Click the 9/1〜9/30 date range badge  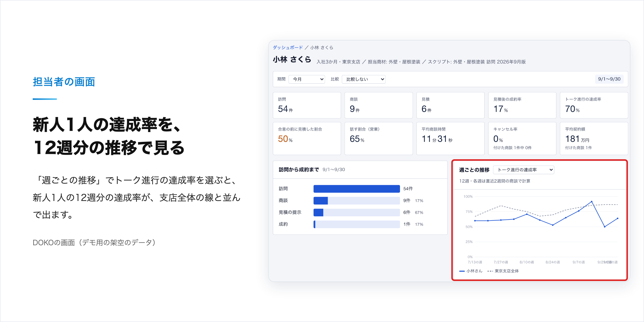click(609, 79)
